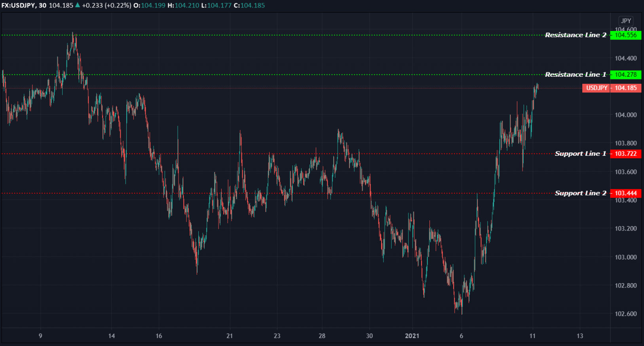This screenshot has height=346, width=644.
Task: Click the 2021 label on time axis
Action: coord(412,336)
